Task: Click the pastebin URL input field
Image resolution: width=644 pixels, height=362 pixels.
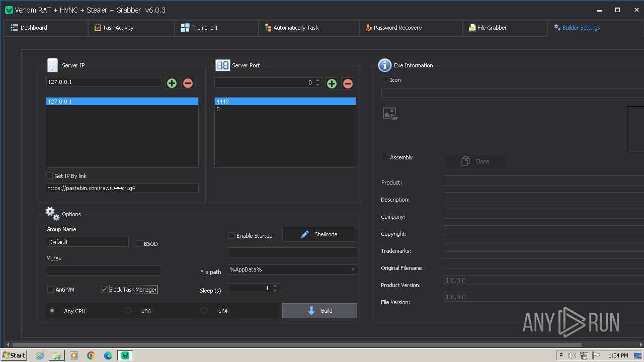Action: [x=122, y=188]
